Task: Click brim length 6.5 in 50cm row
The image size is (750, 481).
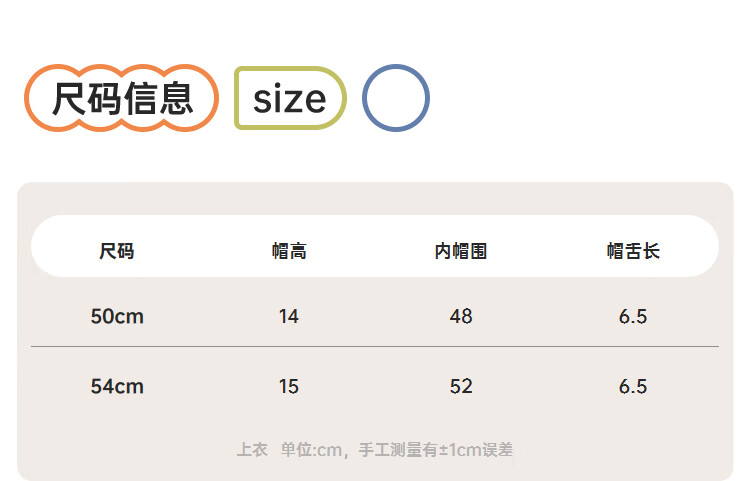Action: (x=633, y=317)
